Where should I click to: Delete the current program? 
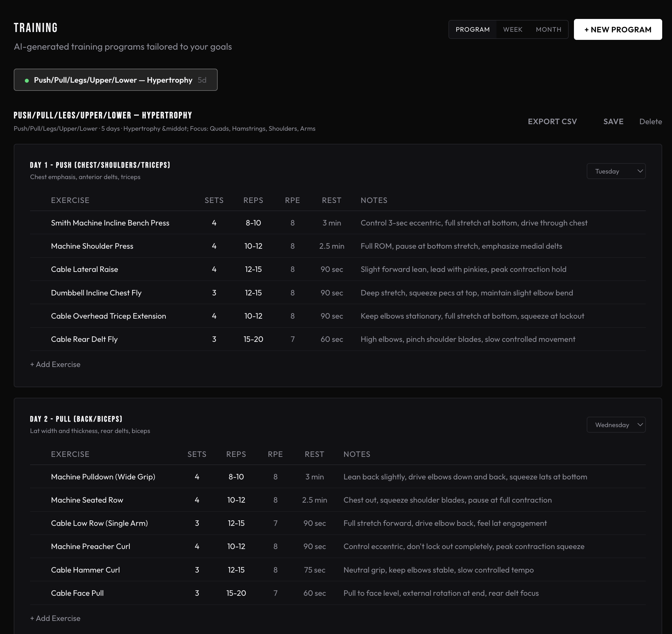point(650,121)
